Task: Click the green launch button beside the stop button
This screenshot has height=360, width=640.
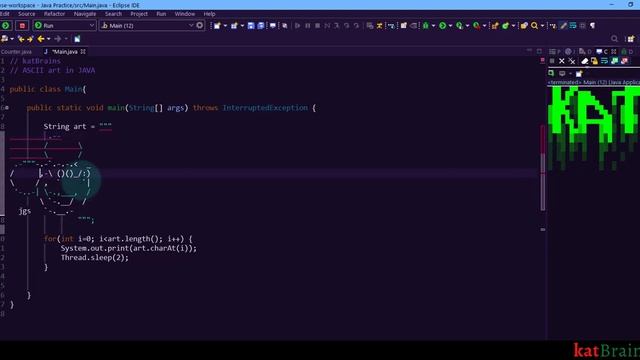Action: [x=6, y=25]
